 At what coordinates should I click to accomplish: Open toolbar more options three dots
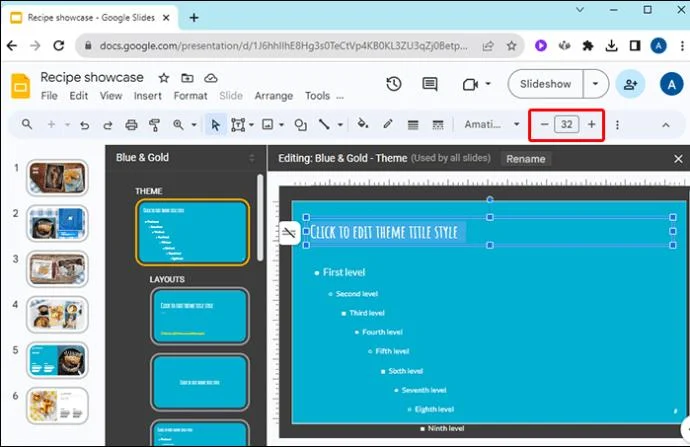pyautogui.click(x=617, y=125)
